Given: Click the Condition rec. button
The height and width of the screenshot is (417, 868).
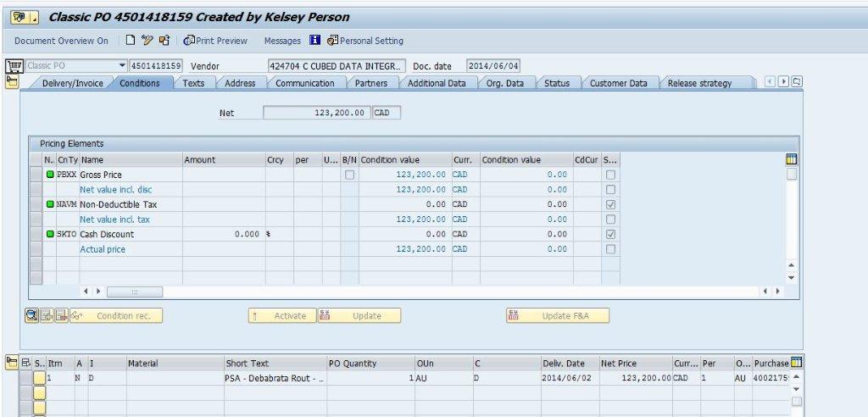Looking at the screenshot, I should [x=116, y=315].
